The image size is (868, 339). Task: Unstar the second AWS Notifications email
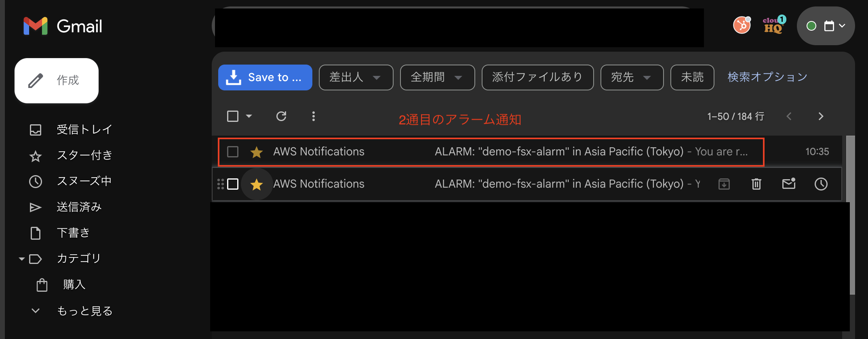[257, 184]
